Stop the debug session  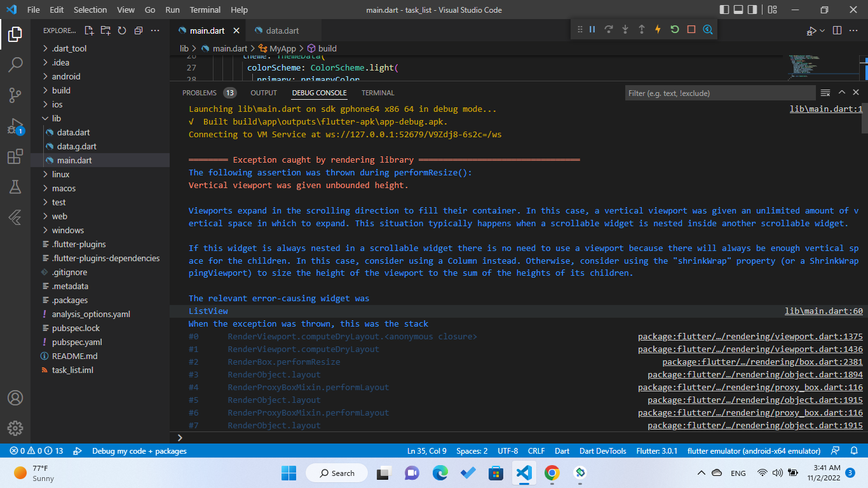pos(691,29)
